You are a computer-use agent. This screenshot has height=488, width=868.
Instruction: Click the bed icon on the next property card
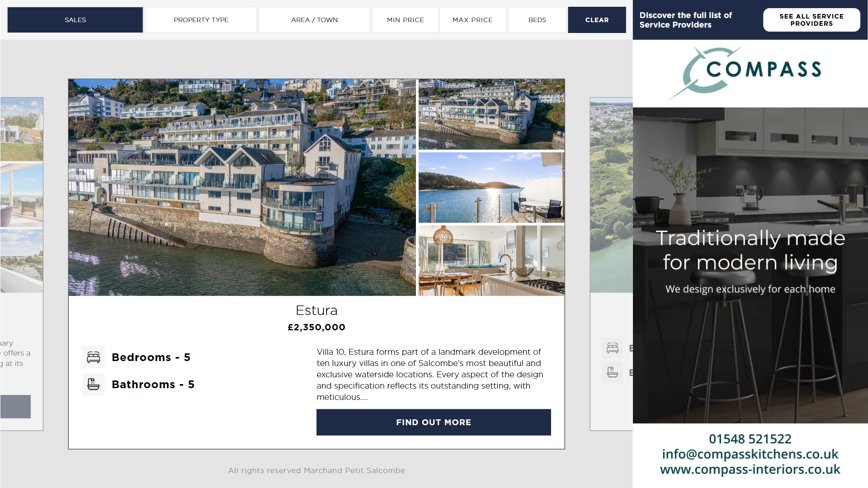(x=613, y=348)
